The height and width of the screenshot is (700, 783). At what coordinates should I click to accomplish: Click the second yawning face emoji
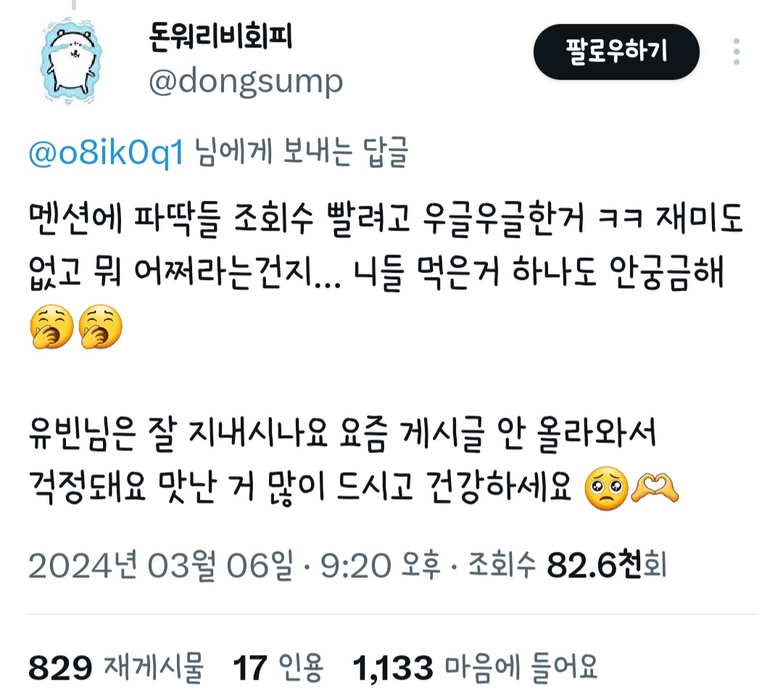point(100,326)
